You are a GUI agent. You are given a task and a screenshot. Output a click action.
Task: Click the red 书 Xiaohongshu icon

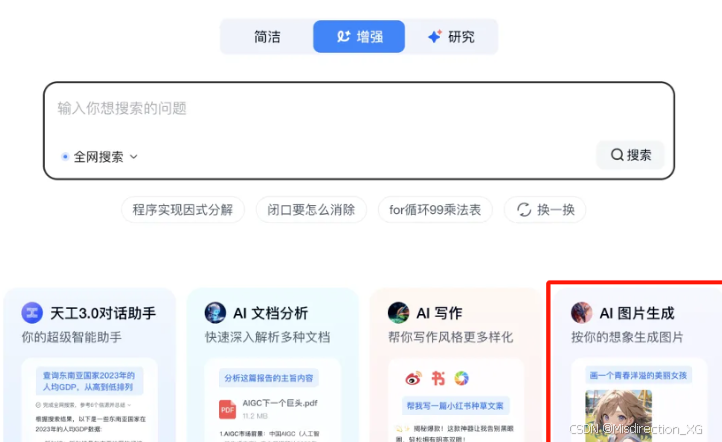[438, 378]
